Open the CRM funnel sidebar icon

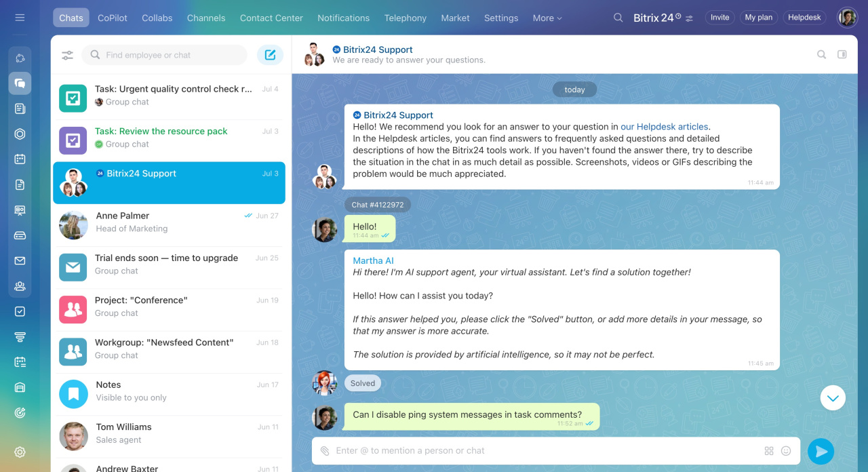(20, 337)
